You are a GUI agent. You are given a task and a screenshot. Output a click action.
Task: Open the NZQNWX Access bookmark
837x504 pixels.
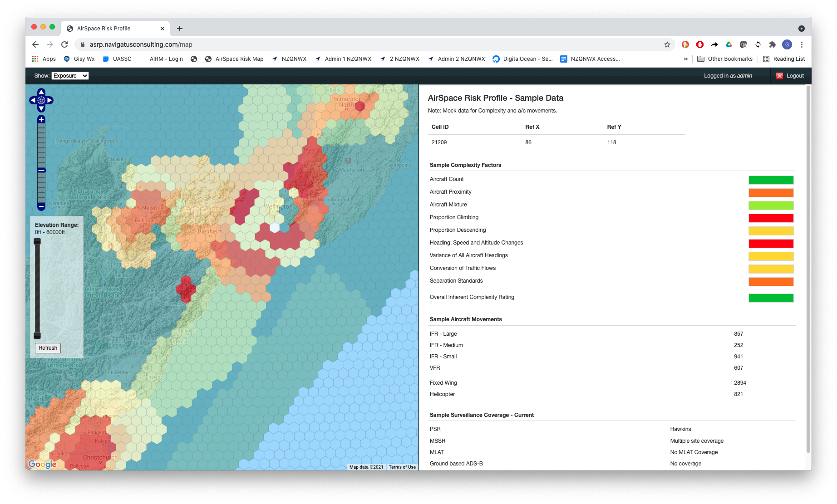590,59
